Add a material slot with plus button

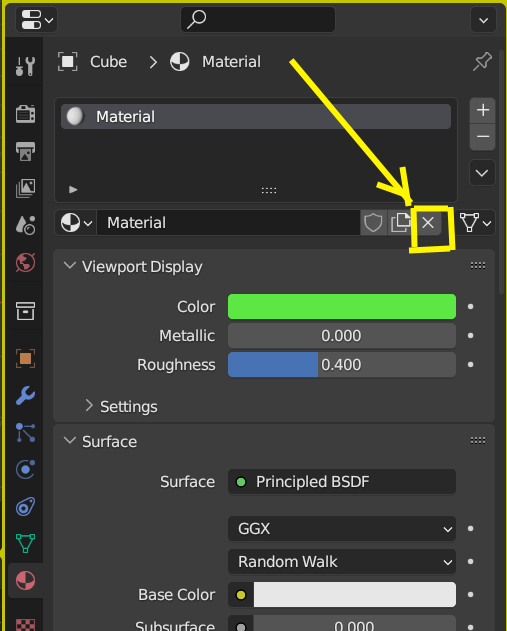(x=482, y=110)
